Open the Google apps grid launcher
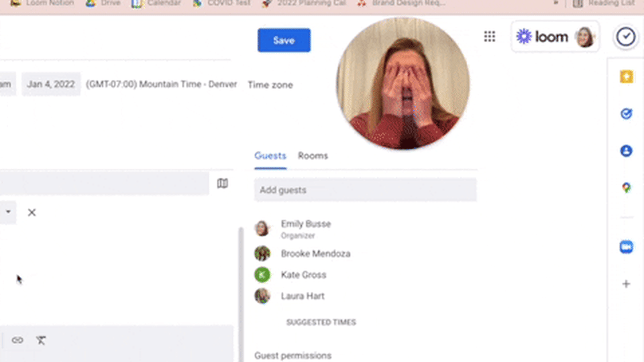 tap(490, 37)
